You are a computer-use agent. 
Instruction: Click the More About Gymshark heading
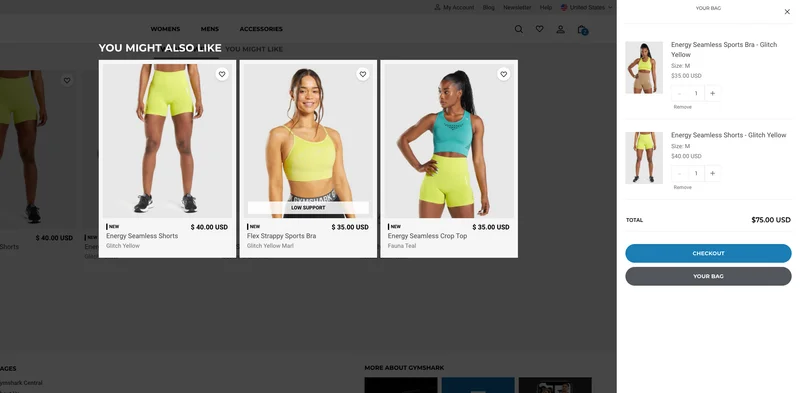tap(404, 368)
